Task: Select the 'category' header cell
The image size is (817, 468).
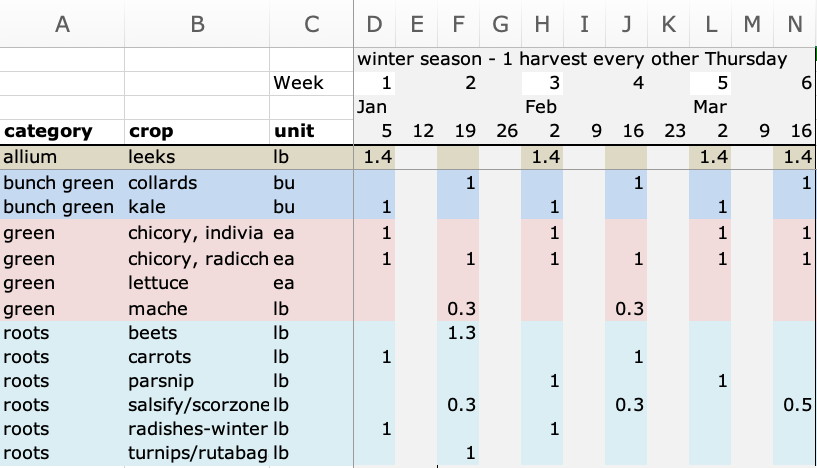Action: (x=62, y=131)
